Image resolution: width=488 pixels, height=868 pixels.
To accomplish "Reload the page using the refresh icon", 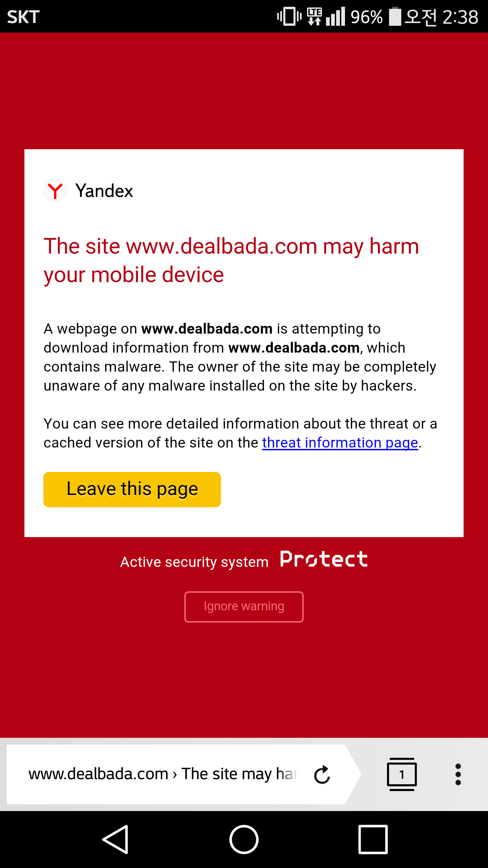I will (x=322, y=774).
